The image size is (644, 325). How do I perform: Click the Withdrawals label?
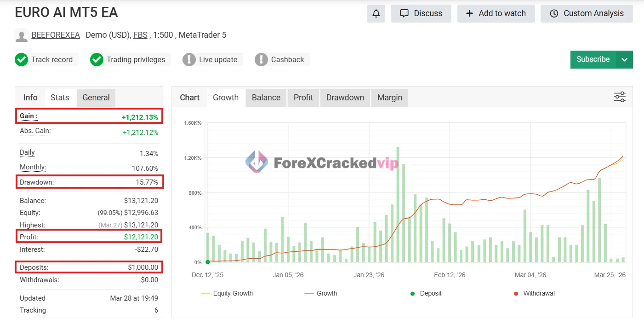tap(40, 279)
